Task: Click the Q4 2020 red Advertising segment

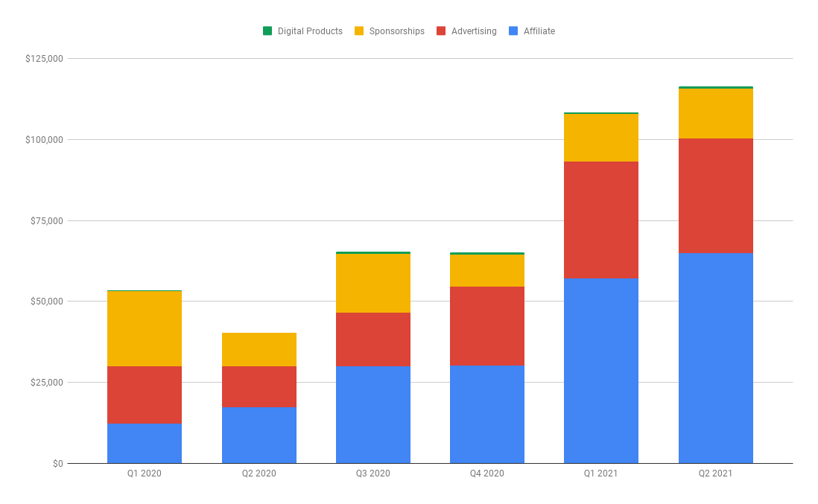Action: [x=487, y=326]
